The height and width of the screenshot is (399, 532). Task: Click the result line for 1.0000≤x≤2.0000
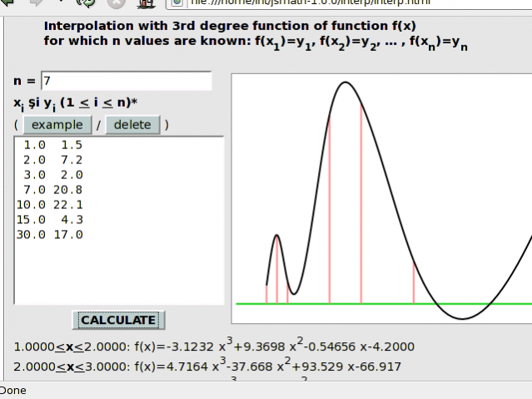click(214, 345)
